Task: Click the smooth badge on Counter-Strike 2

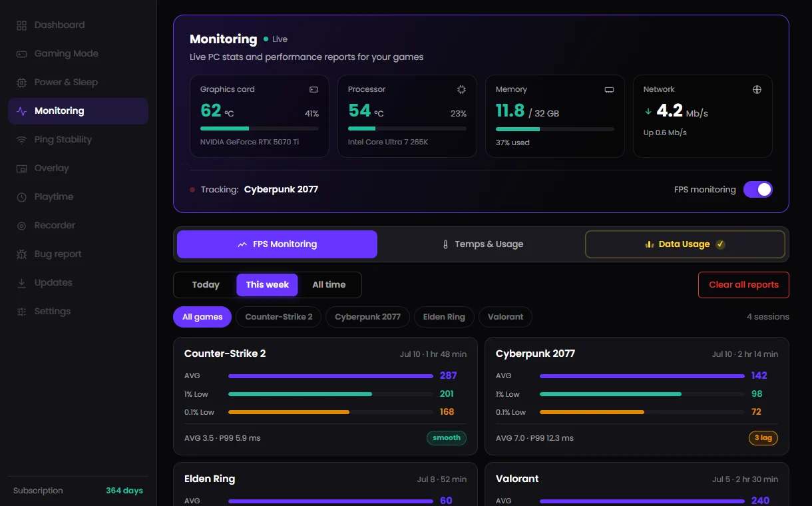Action: coord(447,438)
